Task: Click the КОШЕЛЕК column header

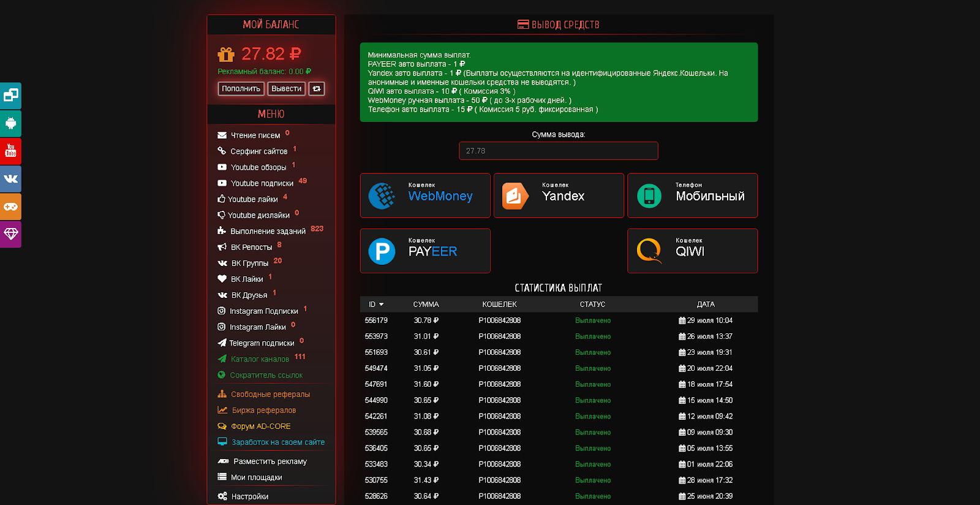Action: (x=500, y=305)
